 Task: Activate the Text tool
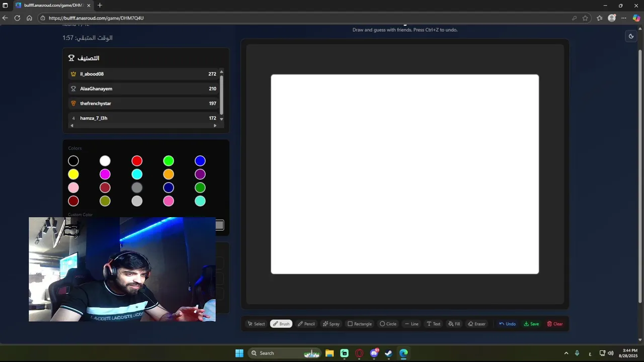[434, 324]
